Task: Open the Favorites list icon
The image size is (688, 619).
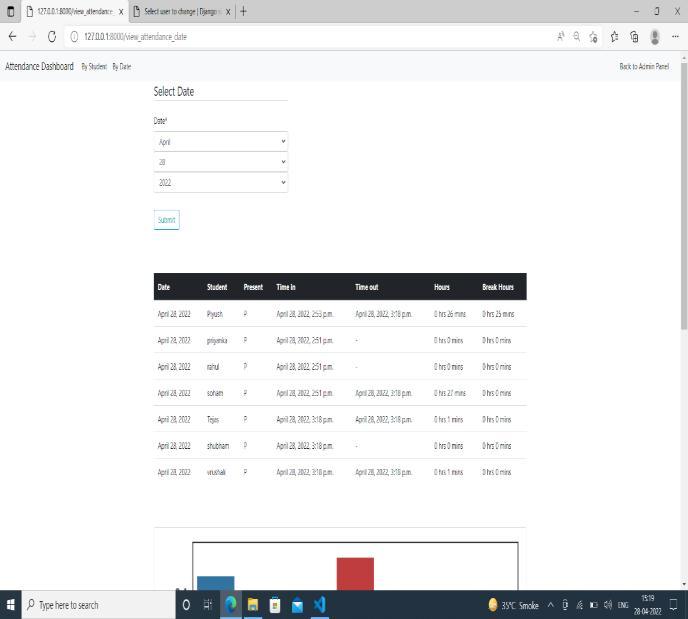Action: pos(614,37)
